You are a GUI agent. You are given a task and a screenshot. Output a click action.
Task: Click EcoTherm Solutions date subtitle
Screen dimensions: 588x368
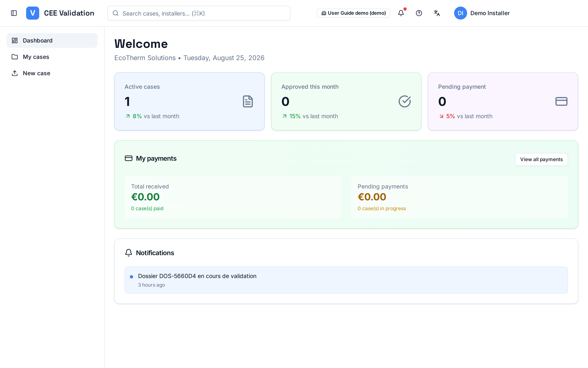[x=189, y=58]
